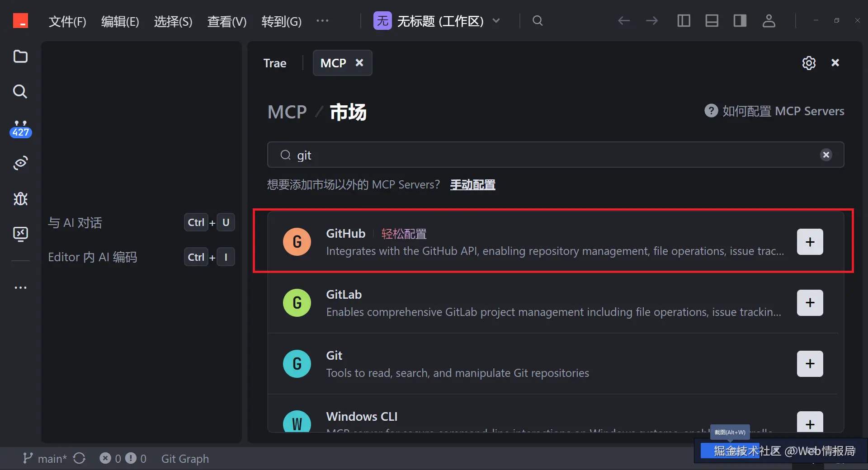
Task: Open the chat panel settings gear
Action: point(809,63)
